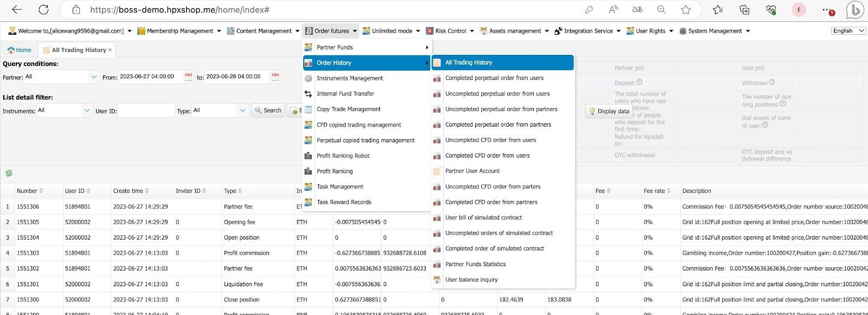This screenshot has width=868, height=315.
Task: Open Risk Control menu
Action: coord(450,31)
